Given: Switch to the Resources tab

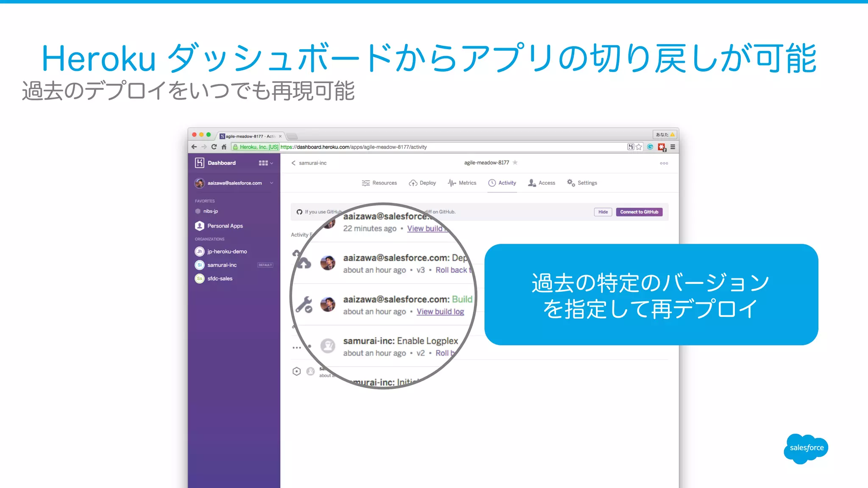Looking at the screenshot, I should click(379, 183).
